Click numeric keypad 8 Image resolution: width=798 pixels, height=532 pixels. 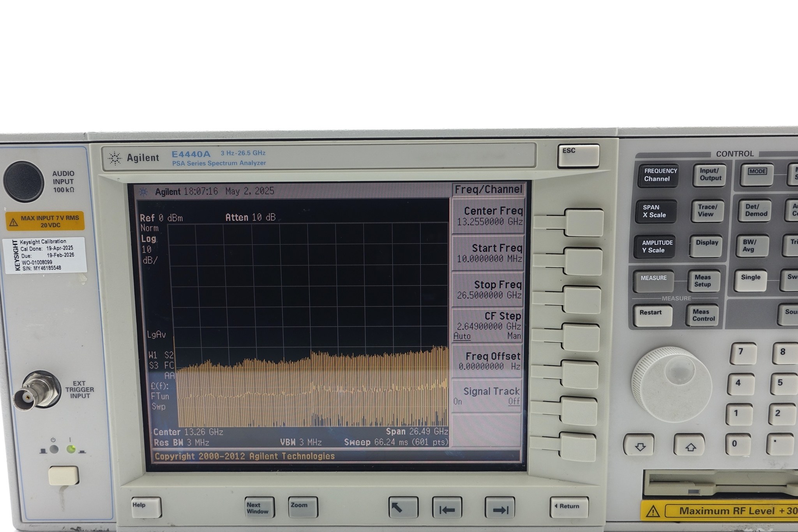point(785,353)
